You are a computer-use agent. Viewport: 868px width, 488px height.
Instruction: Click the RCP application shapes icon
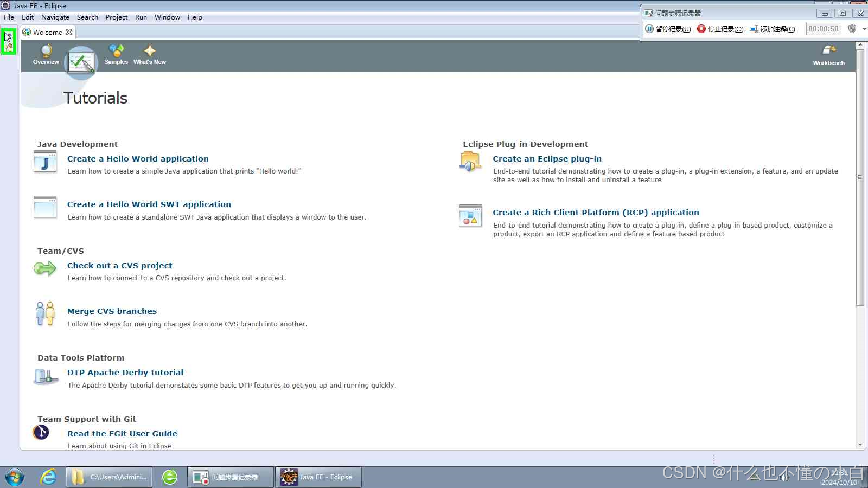click(x=470, y=215)
